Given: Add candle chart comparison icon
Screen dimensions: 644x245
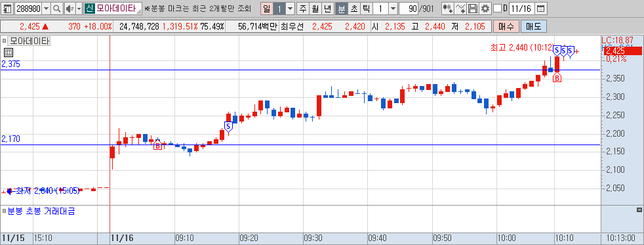Looking at the screenshot, I should [448, 9].
